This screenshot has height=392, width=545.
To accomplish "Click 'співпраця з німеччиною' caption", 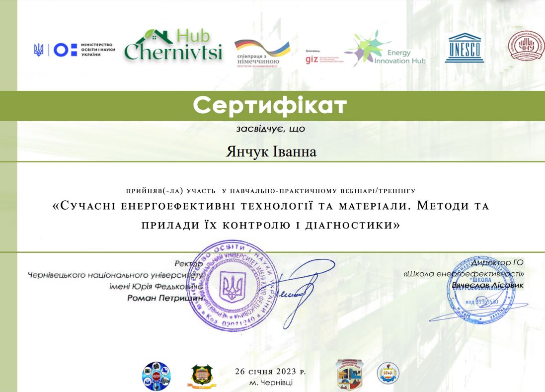I will [x=258, y=59].
